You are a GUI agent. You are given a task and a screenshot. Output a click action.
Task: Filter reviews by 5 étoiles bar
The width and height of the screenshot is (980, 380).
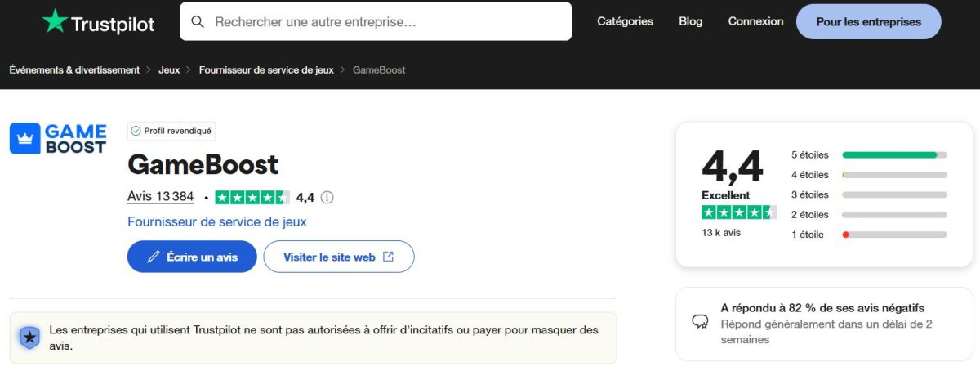pyautogui.click(x=894, y=154)
